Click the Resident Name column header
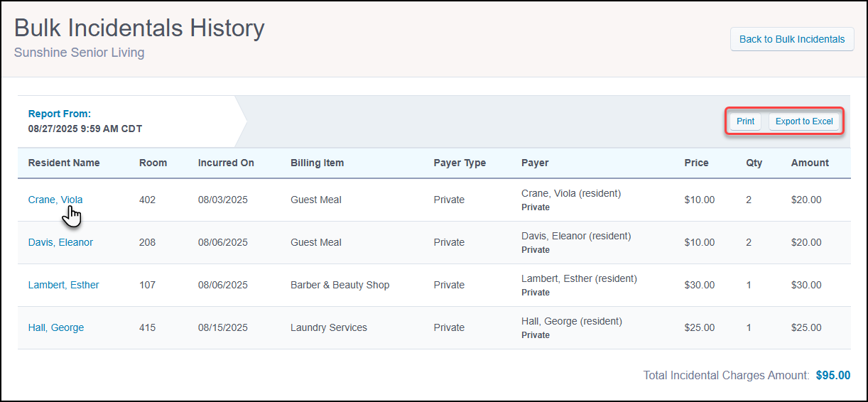 coord(64,163)
